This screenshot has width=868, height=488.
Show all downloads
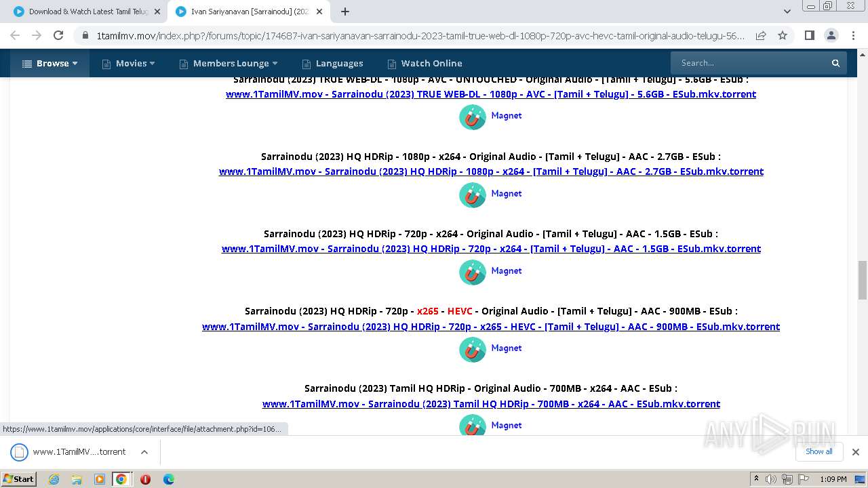pyautogui.click(x=818, y=452)
